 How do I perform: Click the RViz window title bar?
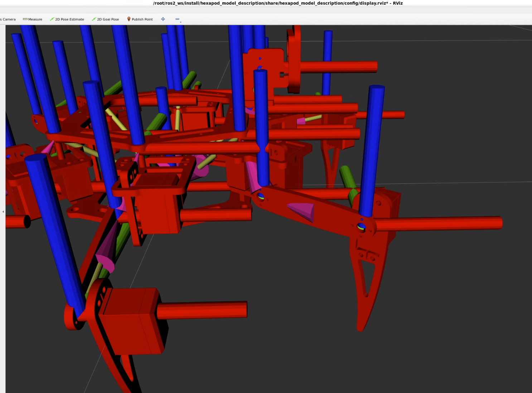tap(277, 3)
